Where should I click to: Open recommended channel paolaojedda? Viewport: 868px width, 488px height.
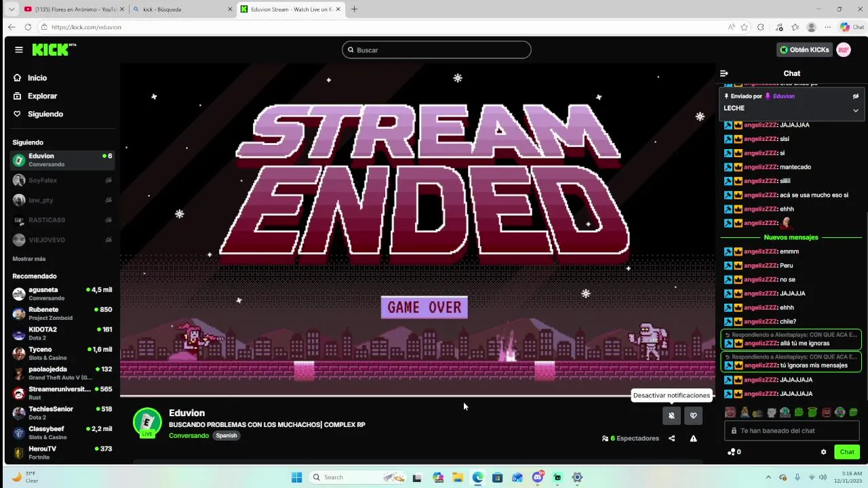click(63, 373)
